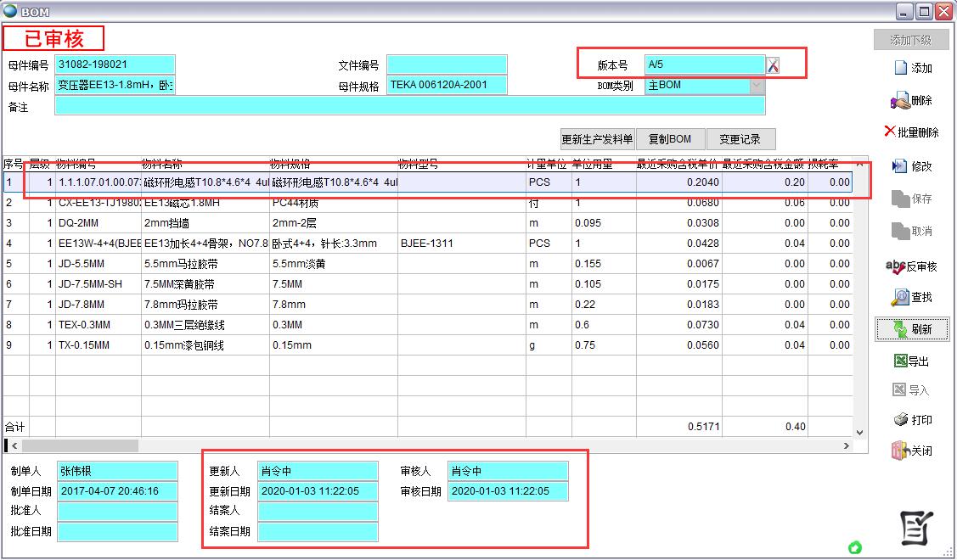
Task: Click into the 备注 remarks field
Action: [409, 106]
